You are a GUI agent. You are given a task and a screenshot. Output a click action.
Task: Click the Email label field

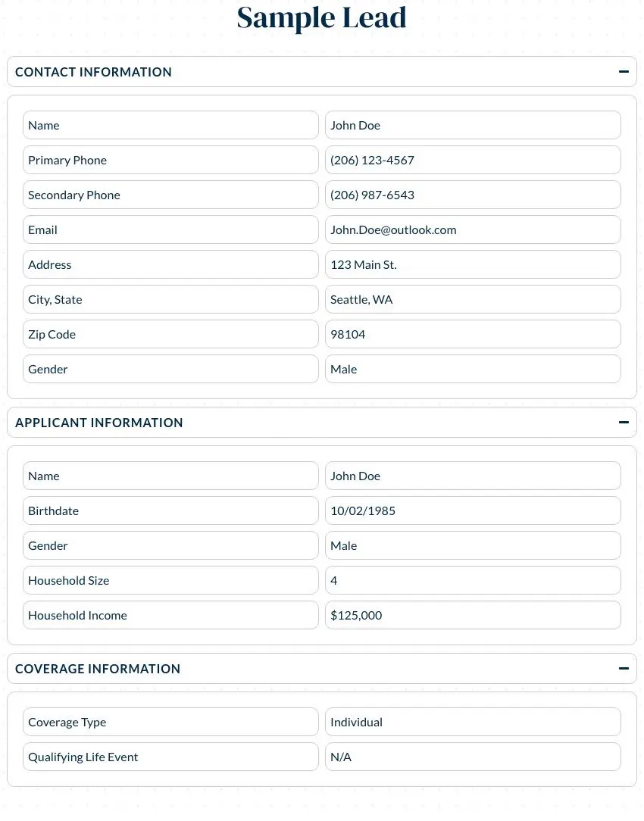click(170, 229)
